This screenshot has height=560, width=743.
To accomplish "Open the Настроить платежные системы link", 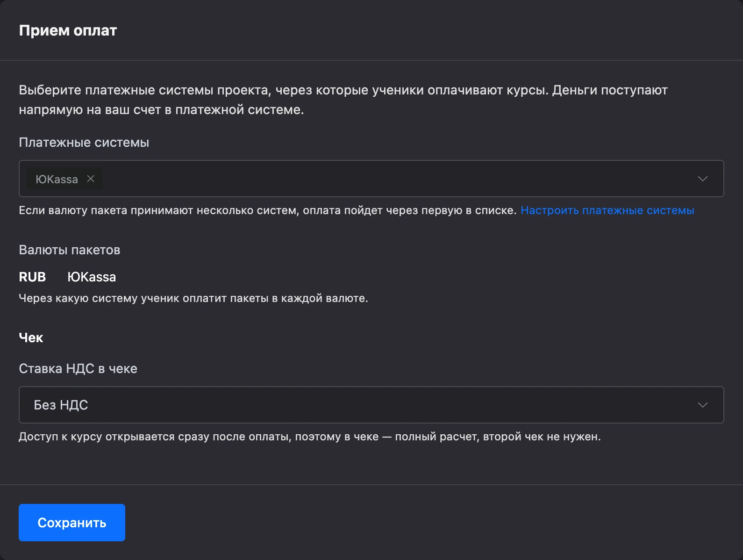I will click(x=607, y=210).
